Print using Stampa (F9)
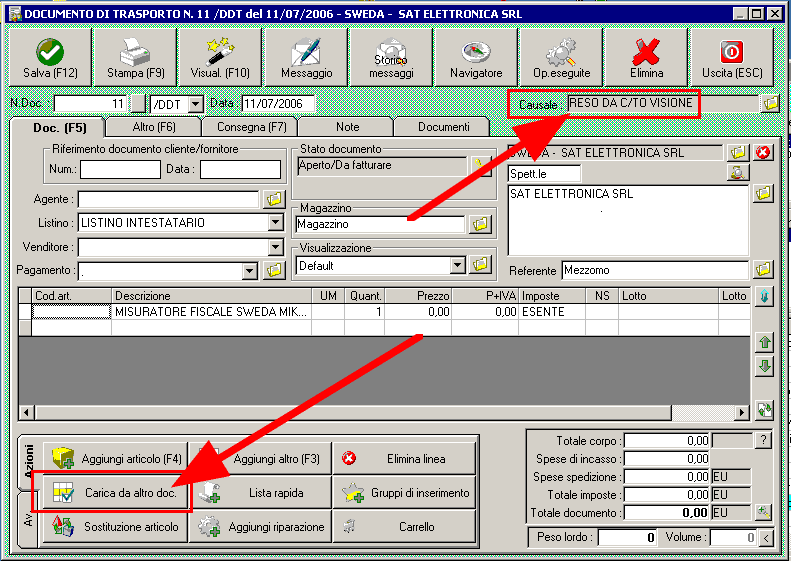Image resolution: width=791 pixels, height=561 pixels. click(136, 57)
